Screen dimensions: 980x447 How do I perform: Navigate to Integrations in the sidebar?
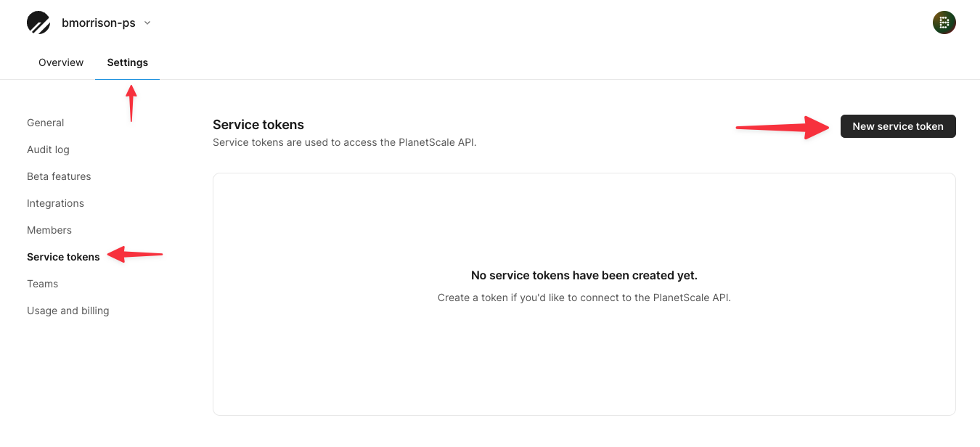tap(55, 203)
